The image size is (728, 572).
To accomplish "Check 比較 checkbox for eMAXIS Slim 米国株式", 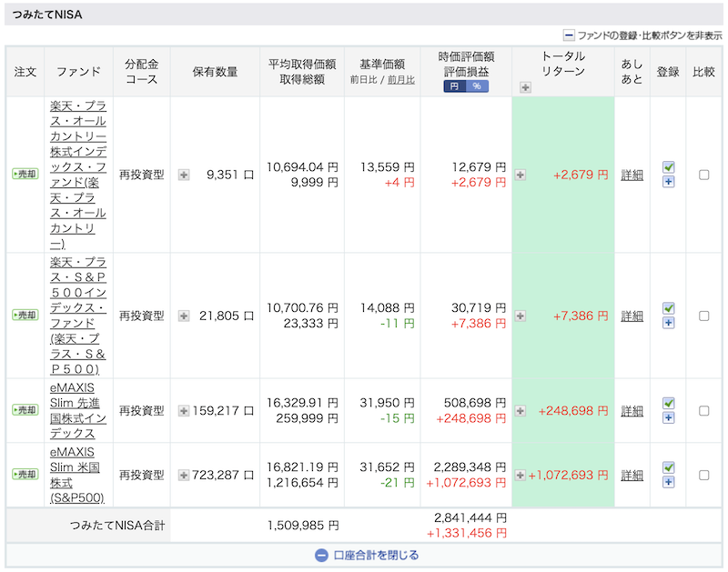I will pos(703,475).
